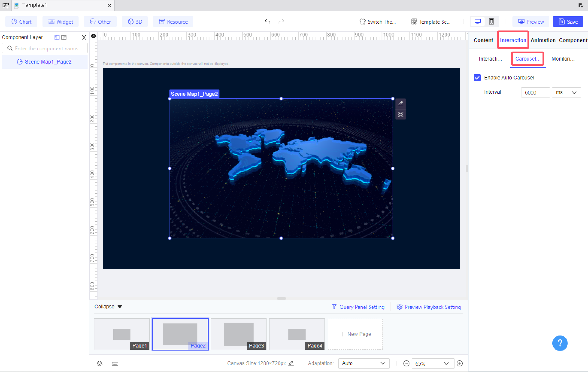Screen dimensions: 588x372
Task: Select the Page1 thumbnail
Action: tap(122, 334)
